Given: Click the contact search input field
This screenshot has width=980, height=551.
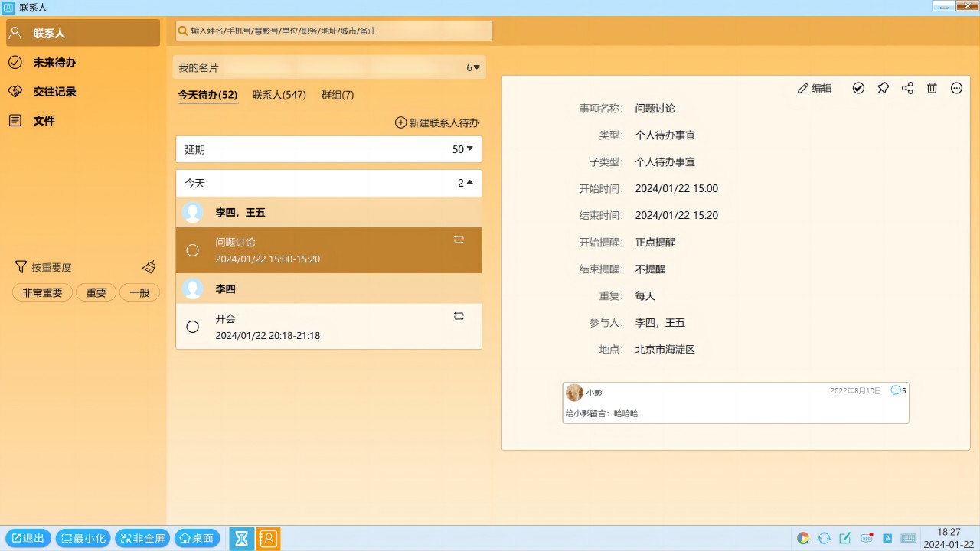Looking at the screenshot, I should 333,31.
